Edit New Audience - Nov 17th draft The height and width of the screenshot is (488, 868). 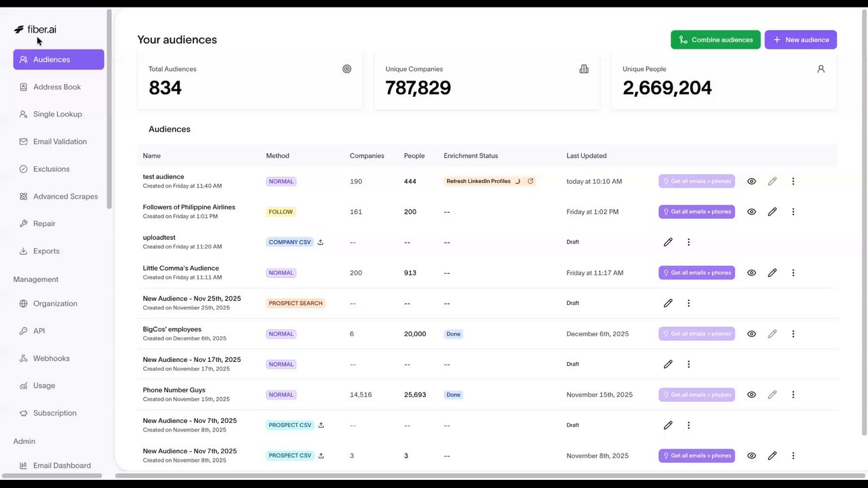point(668,364)
